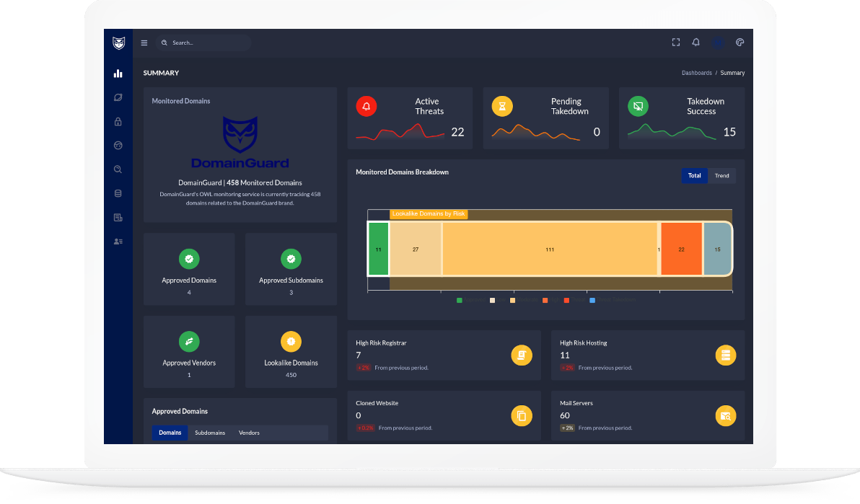Image resolution: width=860 pixels, height=504 pixels.
Task: Click the Takedown Success sparkline chart
Action: click(x=672, y=132)
